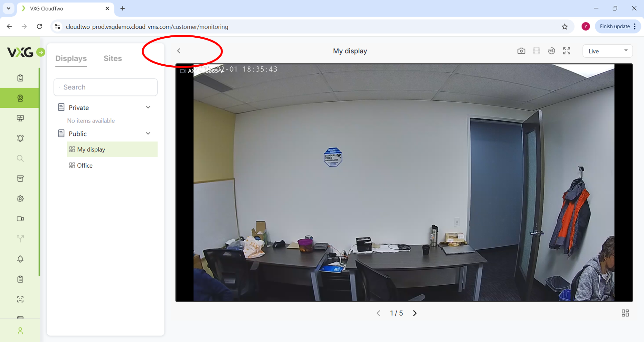
Task: Open the Live mode dropdown
Action: tap(607, 51)
